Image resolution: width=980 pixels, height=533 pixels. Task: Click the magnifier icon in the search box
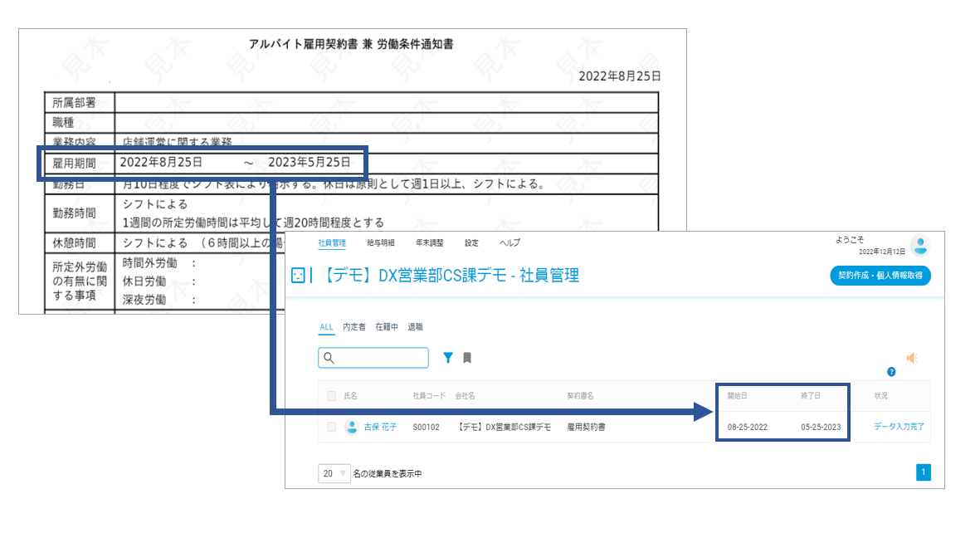pyautogui.click(x=329, y=358)
